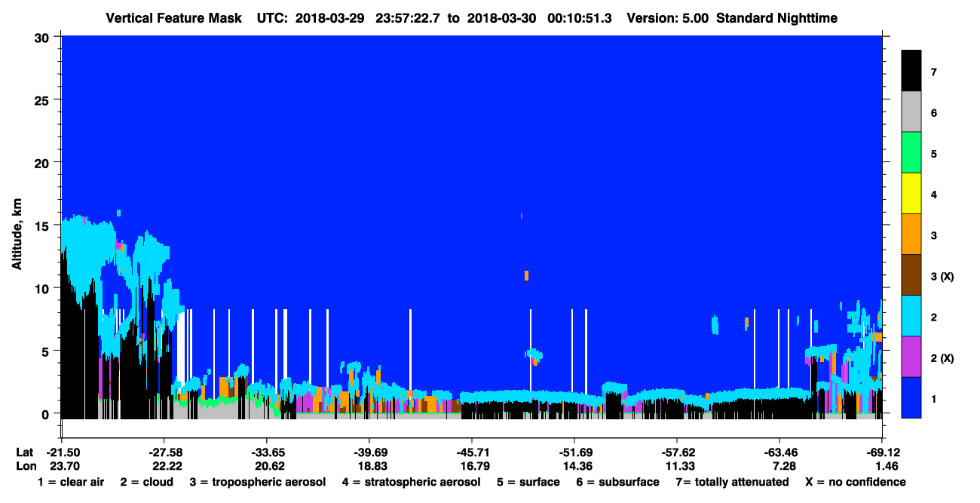
Task: Click the "3 = tropospheric aerosol" key text
Action: 258,482
